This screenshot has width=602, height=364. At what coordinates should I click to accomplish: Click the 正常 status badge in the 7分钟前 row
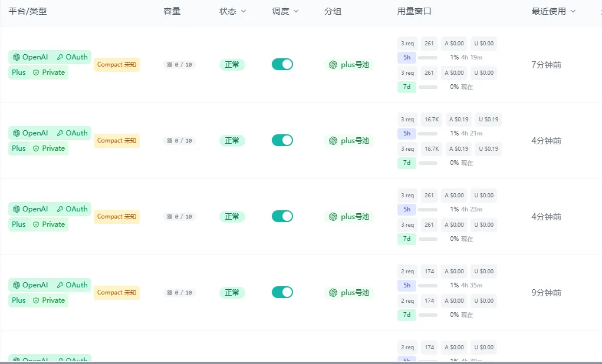point(232,64)
